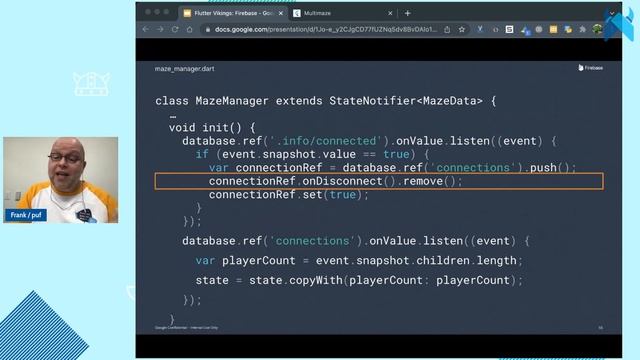This screenshot has width=640, height=360.
Task: Expand the tab search chevron
Action: 612,13
